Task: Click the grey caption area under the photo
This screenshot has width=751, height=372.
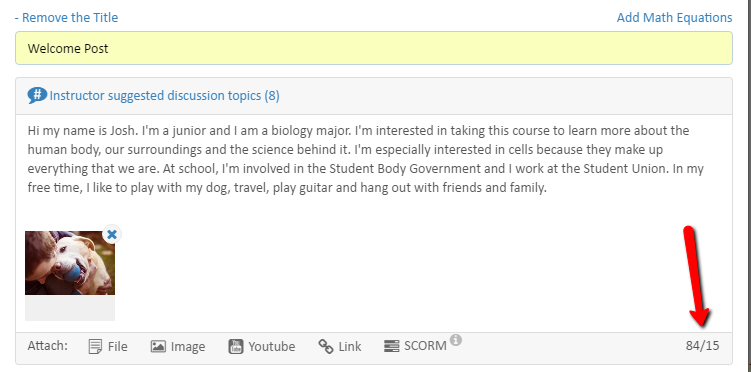Action: 70,308
